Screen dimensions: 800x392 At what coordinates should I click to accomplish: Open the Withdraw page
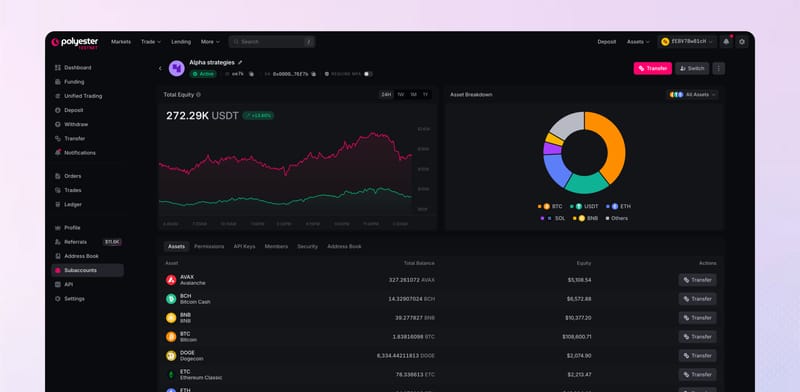pyautogui.click(x=87, y=125)
